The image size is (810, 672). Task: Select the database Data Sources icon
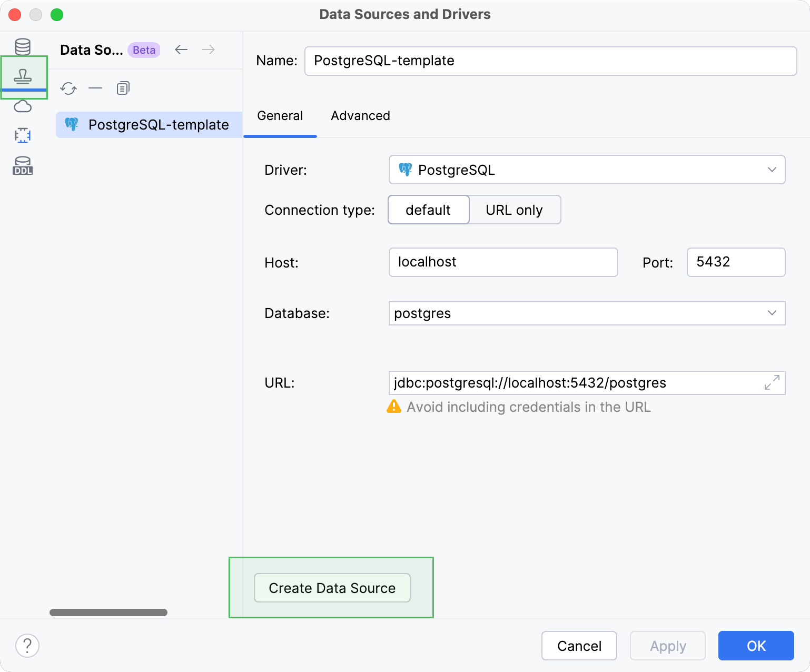(23, 46)
